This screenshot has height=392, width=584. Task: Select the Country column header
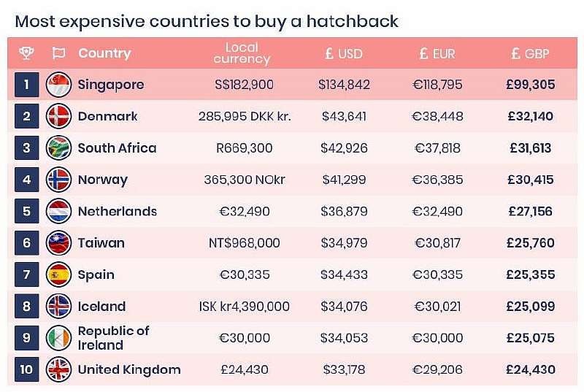(104, 53)
